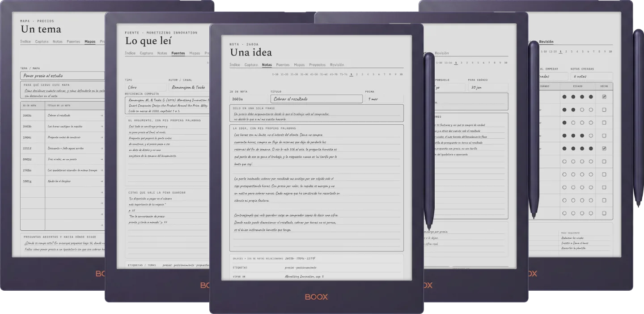Viewport: 644px width, 314px height.
Task: Tick Hecho box in the two-filled-dots row
Action: (604, 110)
